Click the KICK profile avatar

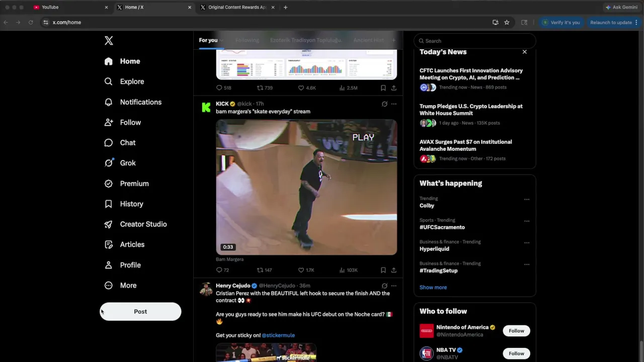pyautogui.click(x=206, y=108)
